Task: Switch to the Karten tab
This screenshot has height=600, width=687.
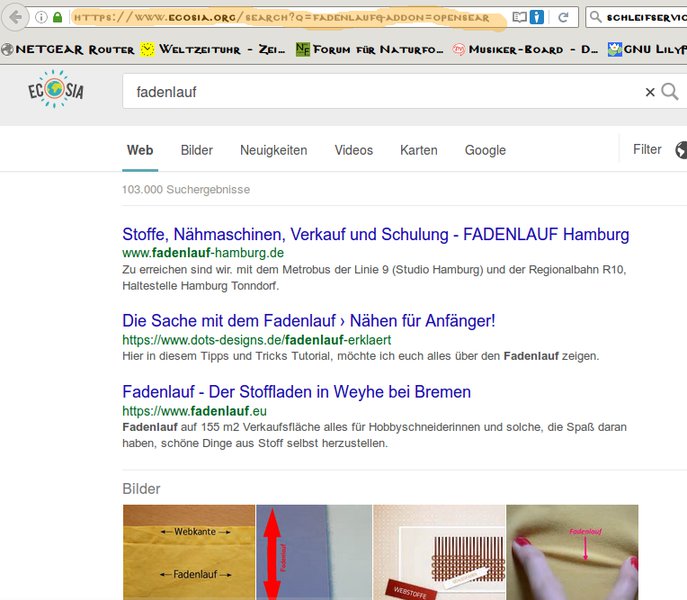Action: point(418,150)
